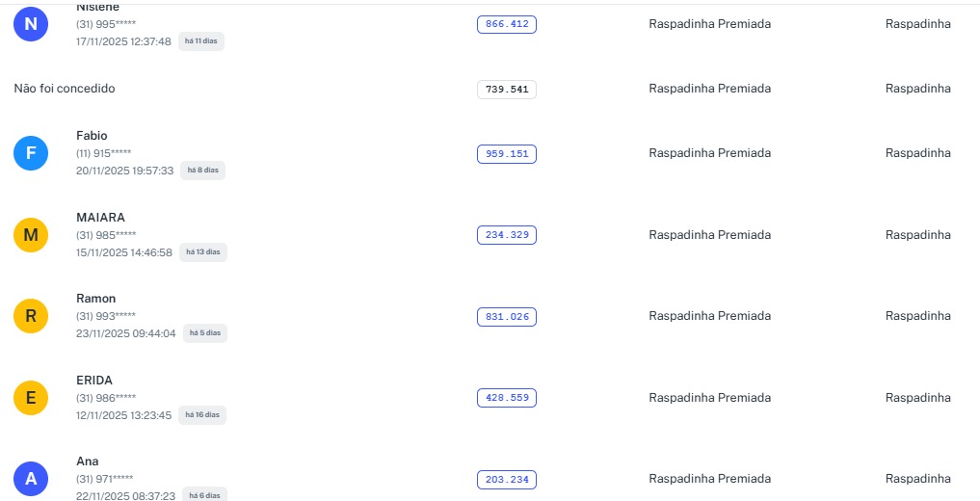Click the code badge 234.329
Screen dimensions: 980x501
click(x=507, y=235)
